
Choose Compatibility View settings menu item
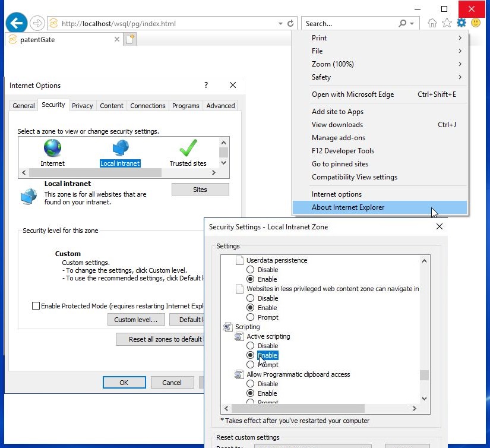(x=380, y=177)
